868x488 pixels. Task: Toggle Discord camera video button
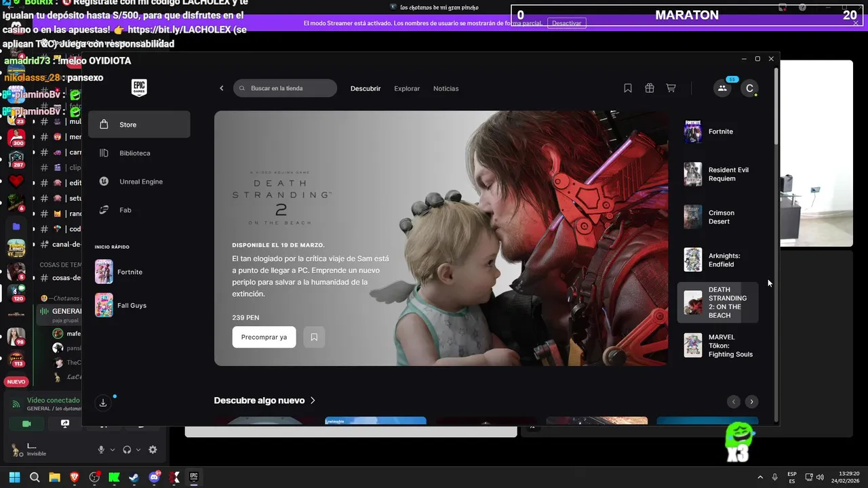point(26,424)
